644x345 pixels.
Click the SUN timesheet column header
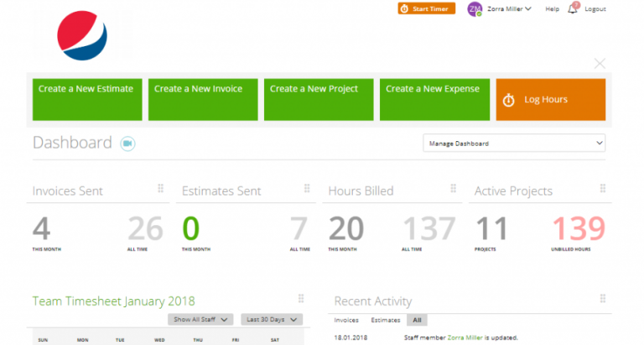(x=43, y=340)
